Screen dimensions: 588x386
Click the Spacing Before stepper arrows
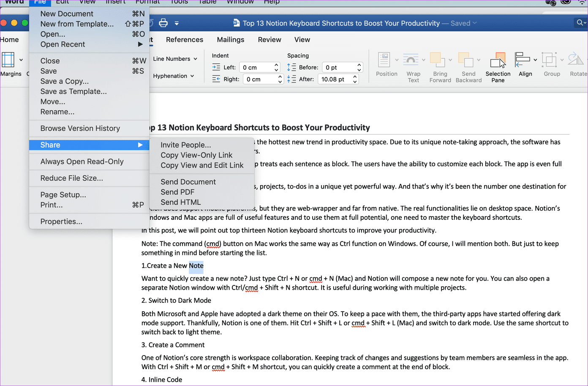click(359, 67)
